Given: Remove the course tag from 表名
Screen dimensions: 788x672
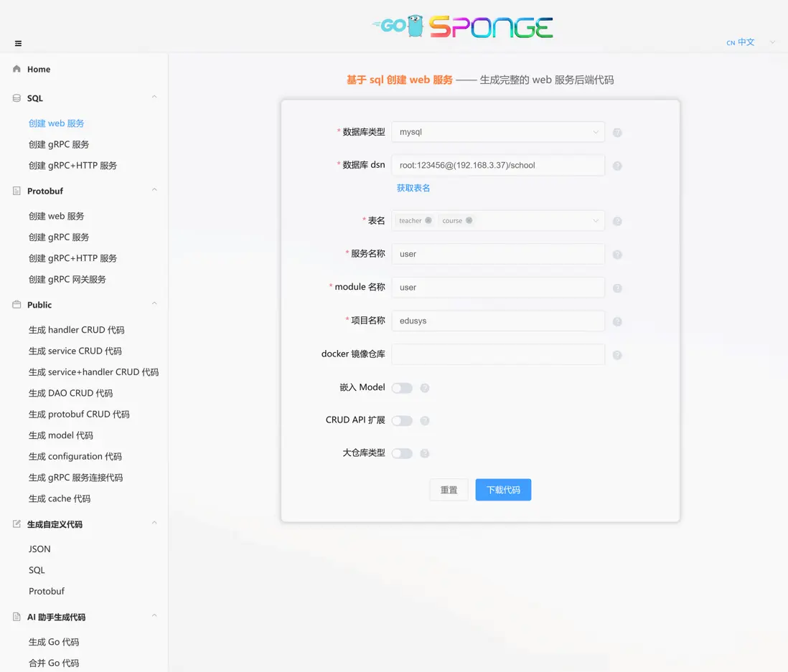Looking at the screenshot, I should click(x=469, y=220).
